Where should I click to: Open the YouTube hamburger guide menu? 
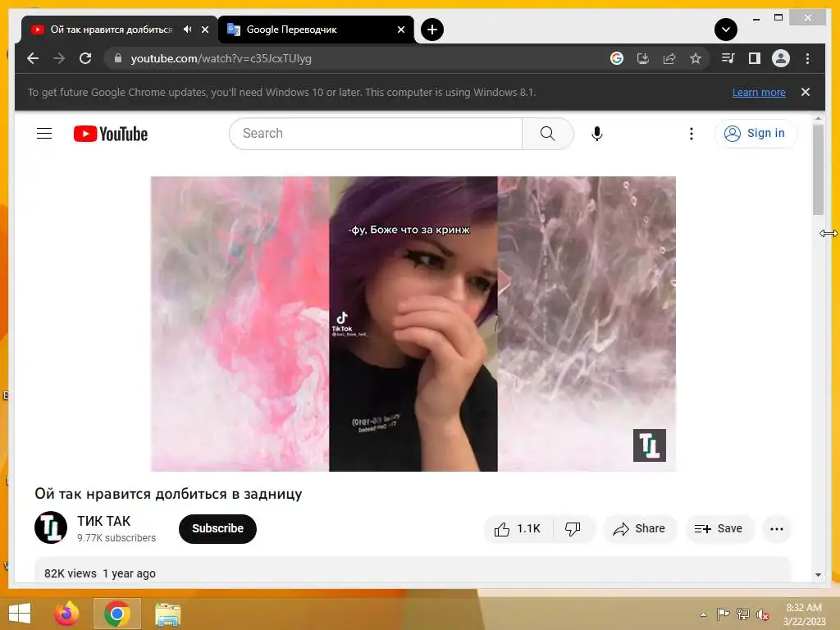point(44,134)
